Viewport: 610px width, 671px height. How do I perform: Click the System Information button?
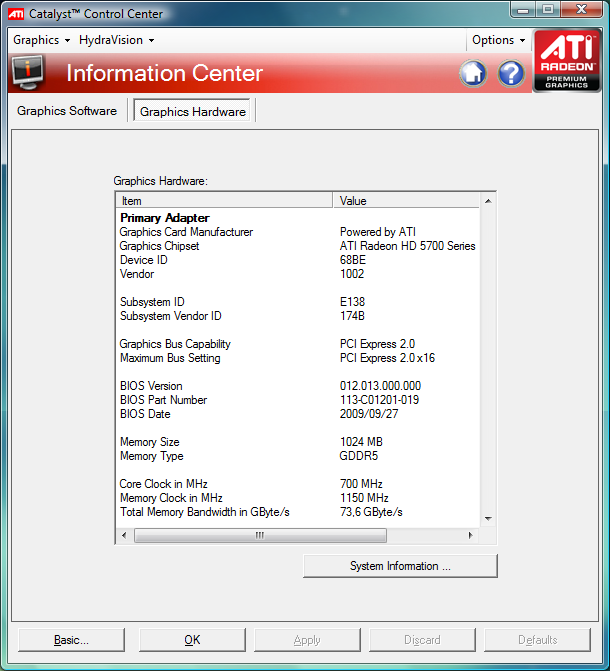pyautogui.click(x=400, y=566)
